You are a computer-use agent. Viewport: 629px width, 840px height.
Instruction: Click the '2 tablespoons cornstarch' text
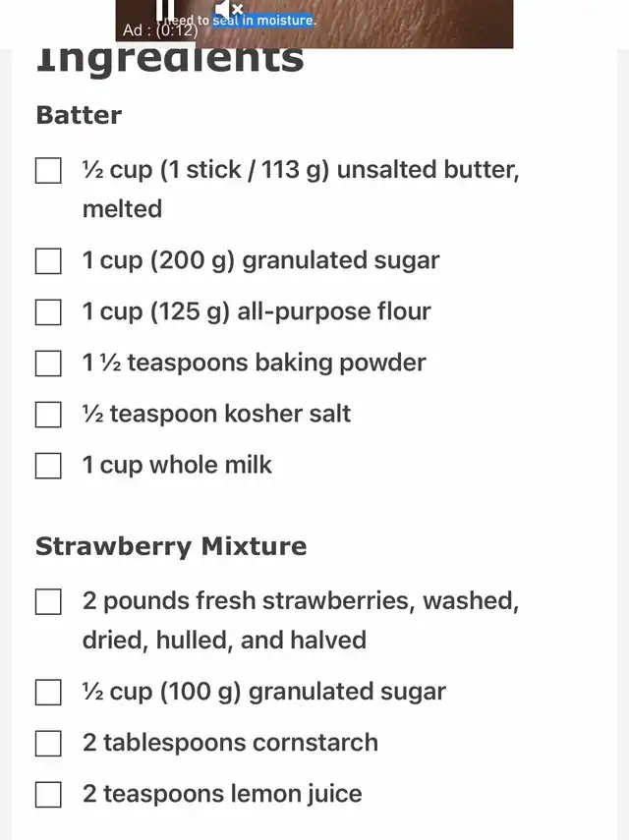pyautogui.click(x=230, y=743)
